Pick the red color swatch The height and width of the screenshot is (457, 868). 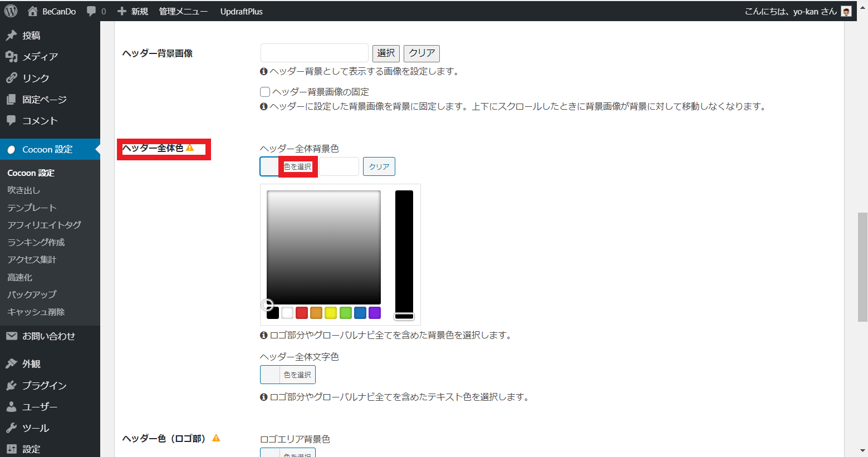302,313
